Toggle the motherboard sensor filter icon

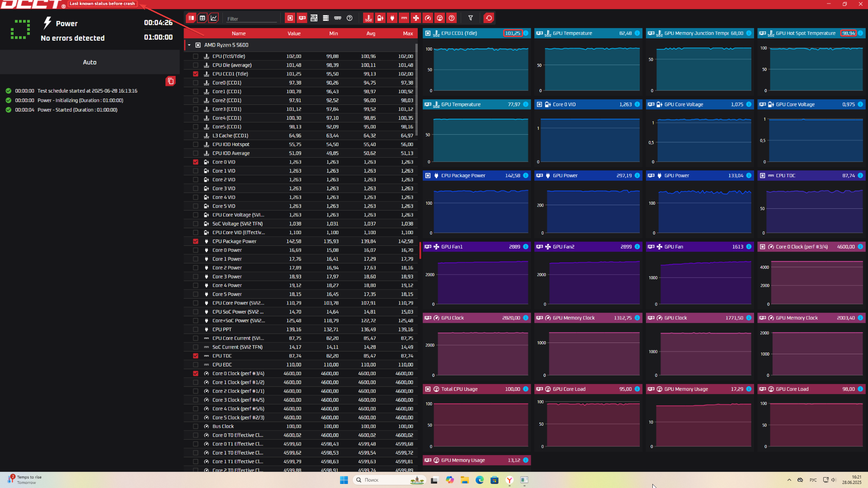(314, 18)
